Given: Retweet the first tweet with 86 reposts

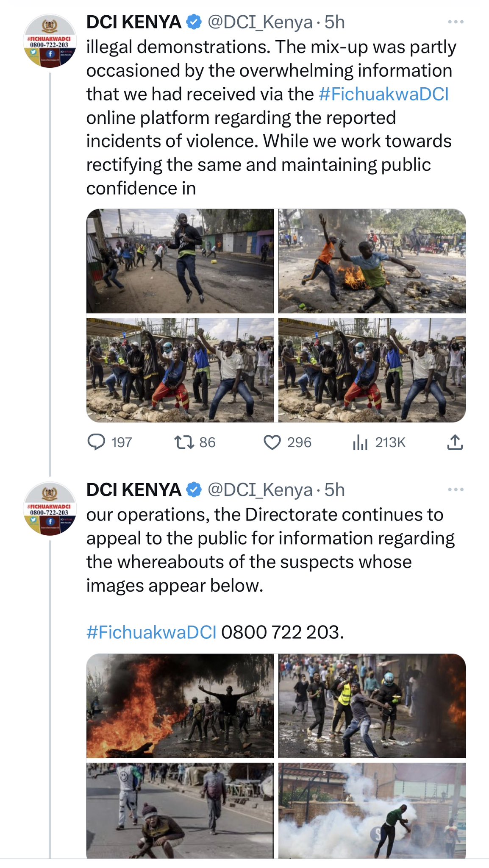Looking at the screenshot, I should pos(184,442).
